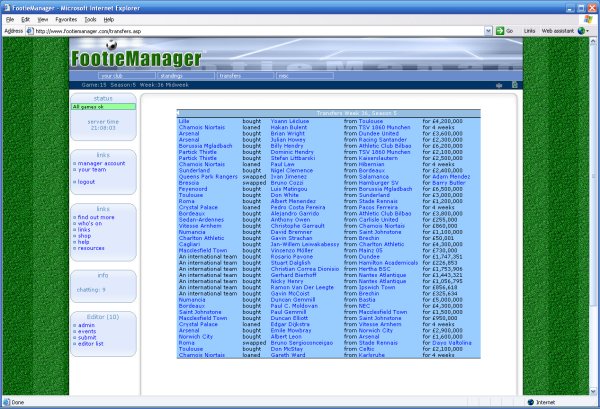Screen dimensions: 600x409
Task: Open the 'find out more' link
Action: tap(96, 217)
